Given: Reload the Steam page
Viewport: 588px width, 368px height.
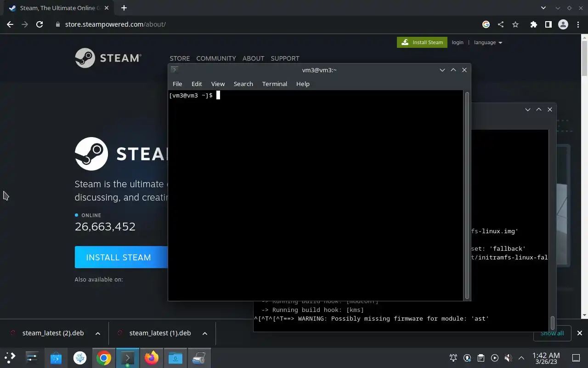Looking at the screenshot, I should [x=40, y=24].
